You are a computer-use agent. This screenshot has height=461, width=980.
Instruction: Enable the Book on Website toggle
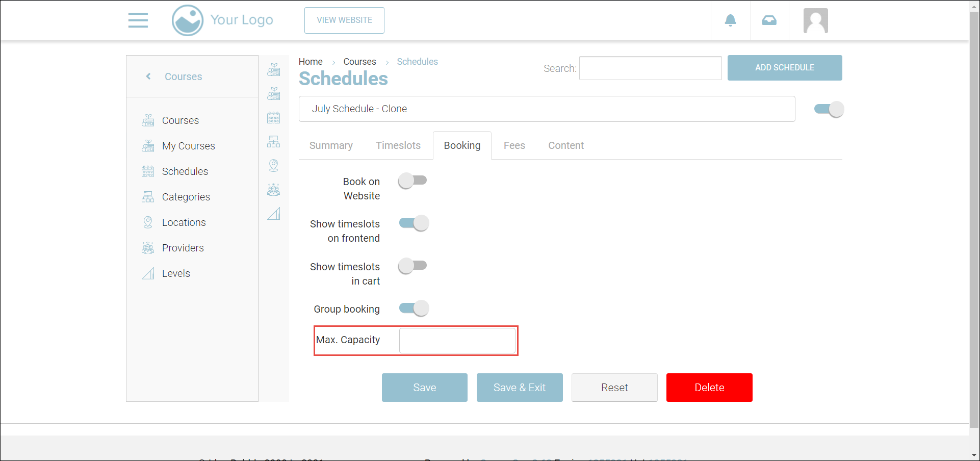pyautogui.click(x=412, y=181)
